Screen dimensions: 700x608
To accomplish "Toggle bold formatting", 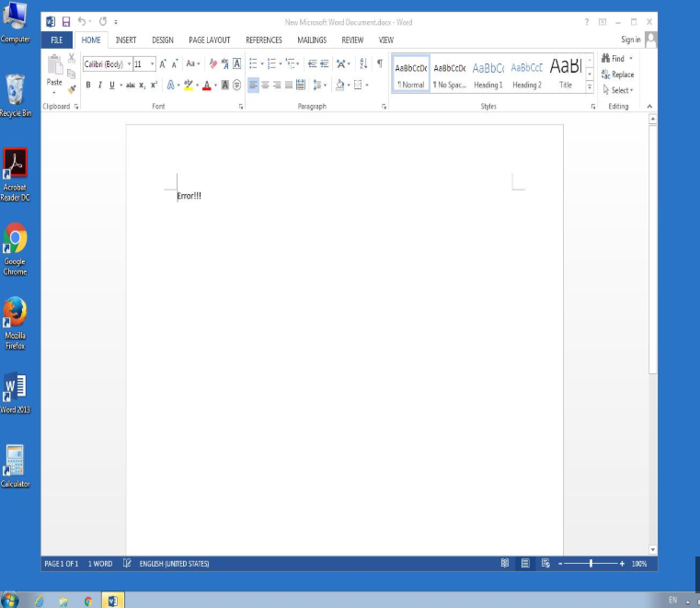I will tap(88, 85).
